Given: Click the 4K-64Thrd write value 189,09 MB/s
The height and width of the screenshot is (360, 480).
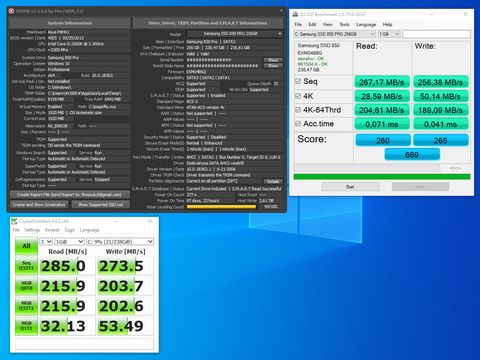Looking at the screenshot, I should coord(441,110).
